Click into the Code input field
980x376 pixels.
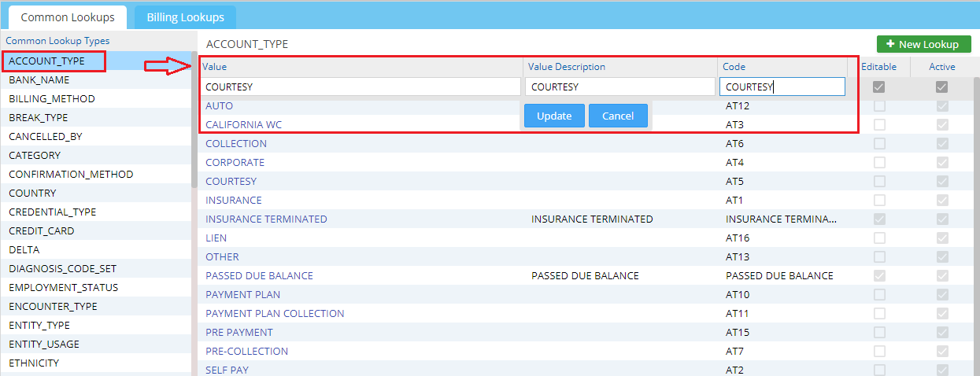click(782, 87)
